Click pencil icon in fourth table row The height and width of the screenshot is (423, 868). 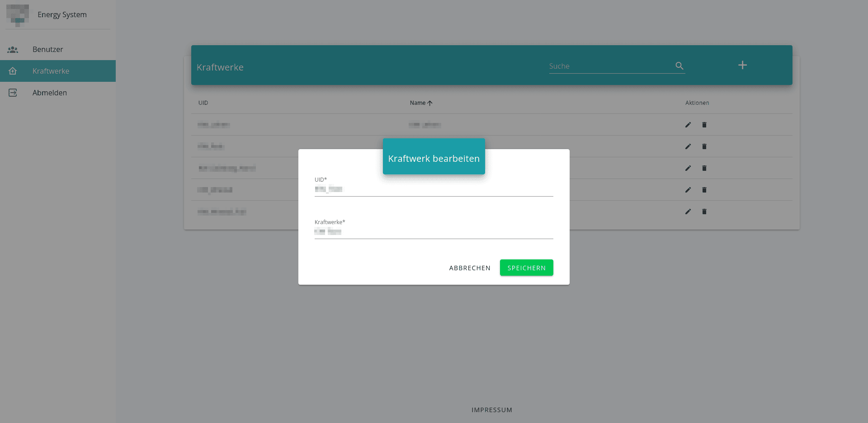click(x=688, y=190)
